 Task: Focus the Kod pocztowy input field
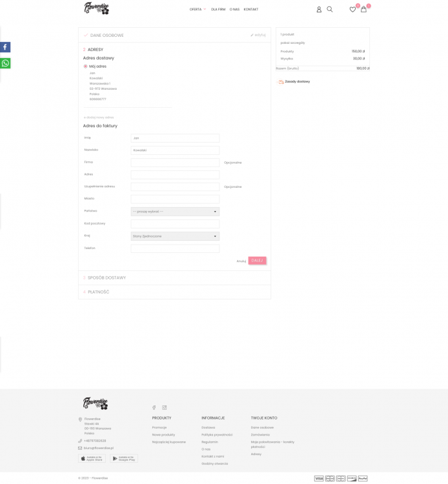(x=175, y=224)
